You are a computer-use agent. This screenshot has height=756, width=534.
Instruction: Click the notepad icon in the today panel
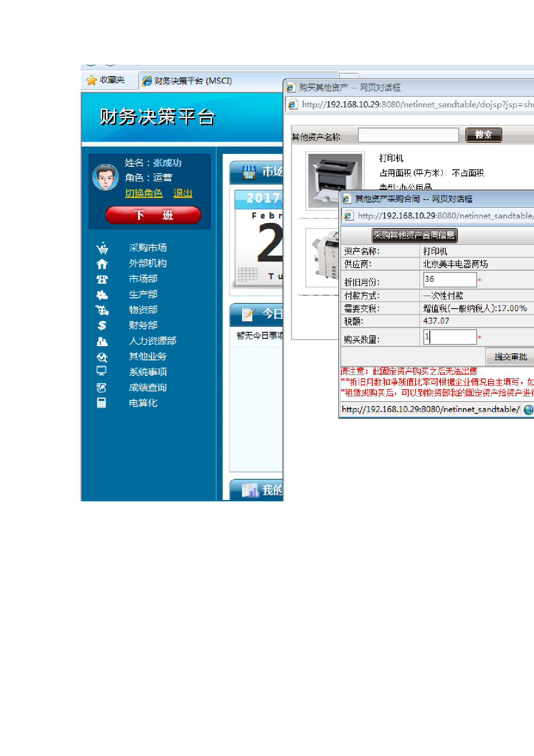point(248,314)
